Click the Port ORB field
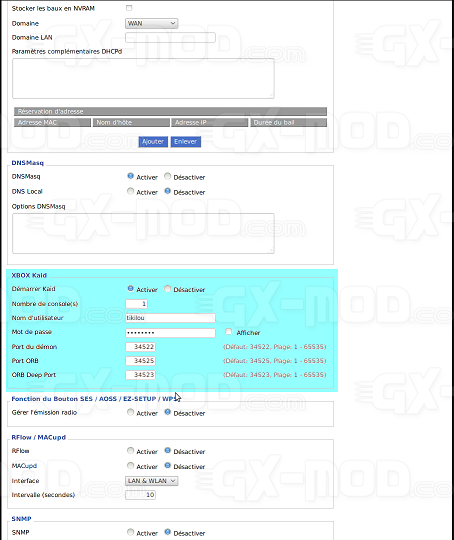The width and height of the screenshot is (454, 540). pos(141,361)
